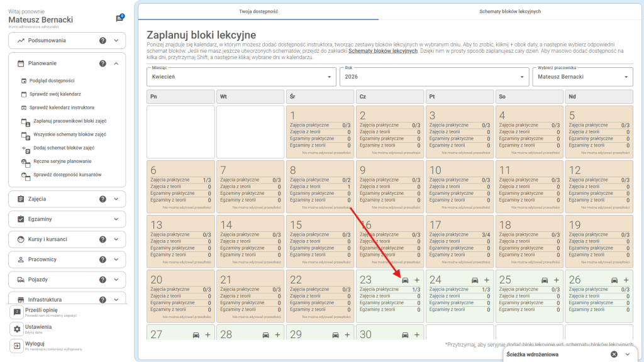The width and height of the screenshot is (644, 362).
Task: Close the Ścieżka wdrożeniowa panel
Action: [614, 354]
